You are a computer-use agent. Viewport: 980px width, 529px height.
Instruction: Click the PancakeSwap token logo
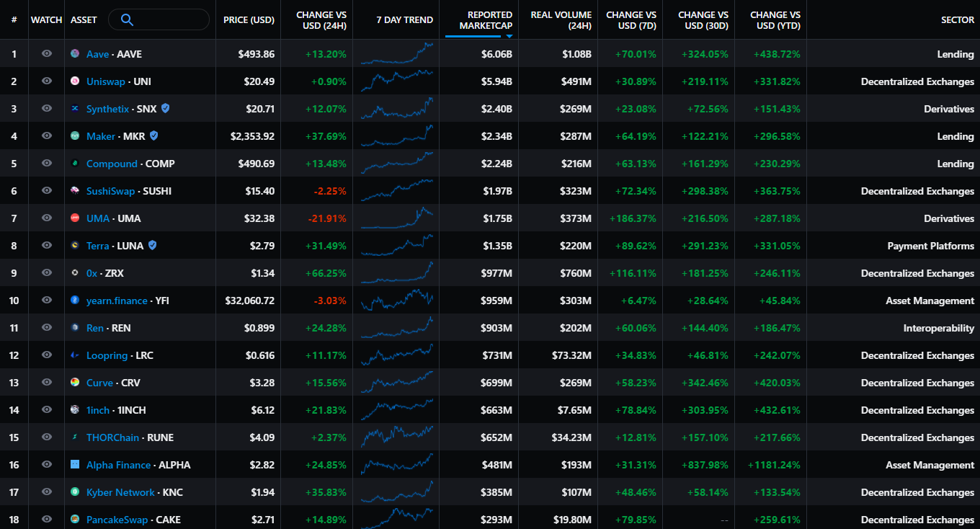[x=73, y=519]
